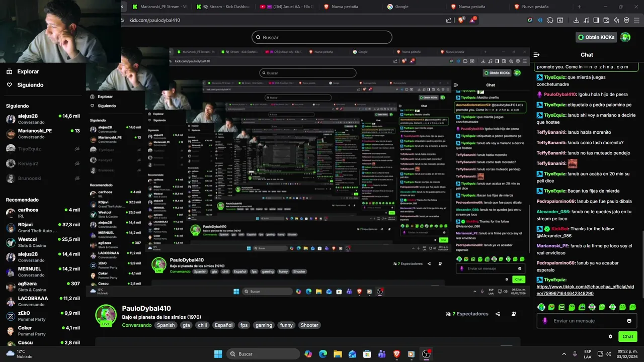644x362 pixels.
Task: Open the chat settings gear icon
Action: [610, 337]
